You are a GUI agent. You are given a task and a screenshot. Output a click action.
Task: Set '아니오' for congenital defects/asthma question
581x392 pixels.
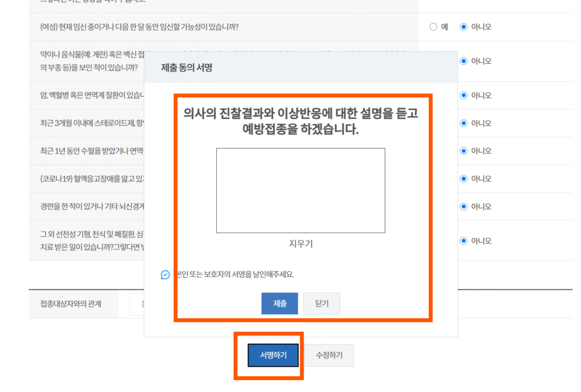pos(464,241)
